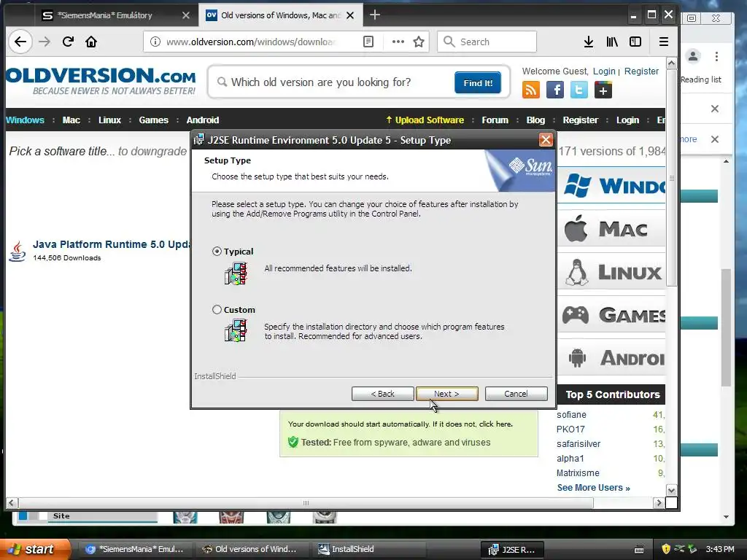This screenshot has width=747, height=560.
Task: Open the Mac nav menu item
Action: (x=71, y=120)
